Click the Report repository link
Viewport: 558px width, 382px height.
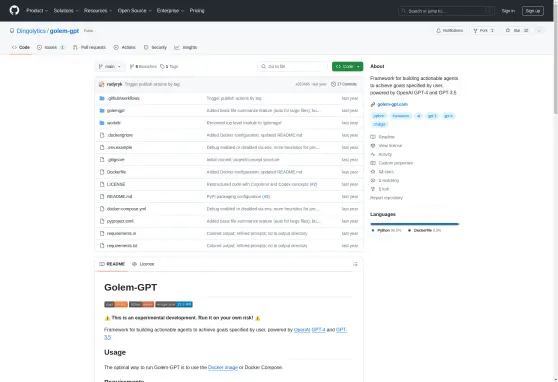pos(386,198)
